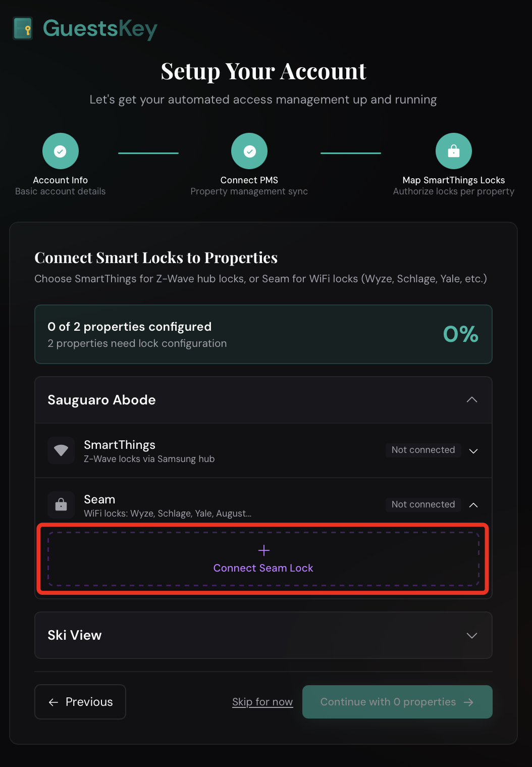Click the 0% progress indicator
Image resolution: width=532 pixels, height=767 pixels.
(x=460, y=334)
